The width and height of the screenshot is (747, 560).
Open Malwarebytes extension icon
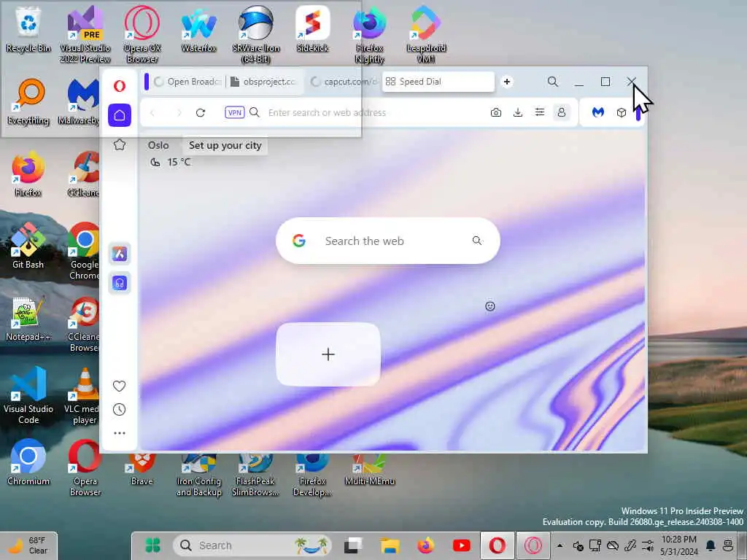pos(598,112)
